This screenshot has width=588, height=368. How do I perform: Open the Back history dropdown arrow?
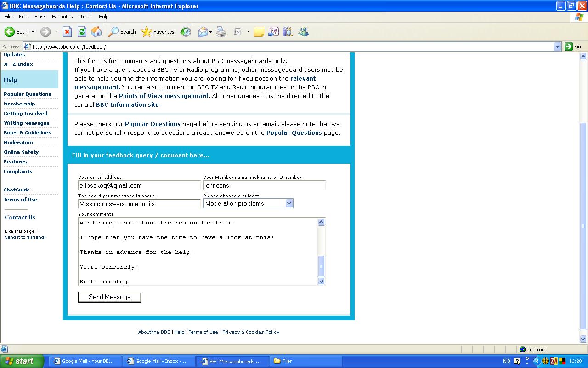point(33,32)
